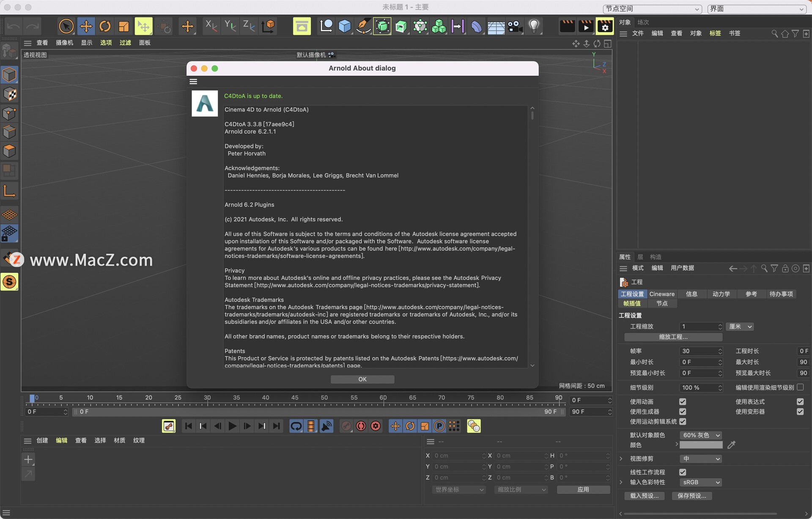Open the render settings clapperboard gear icon

point(605,26)
